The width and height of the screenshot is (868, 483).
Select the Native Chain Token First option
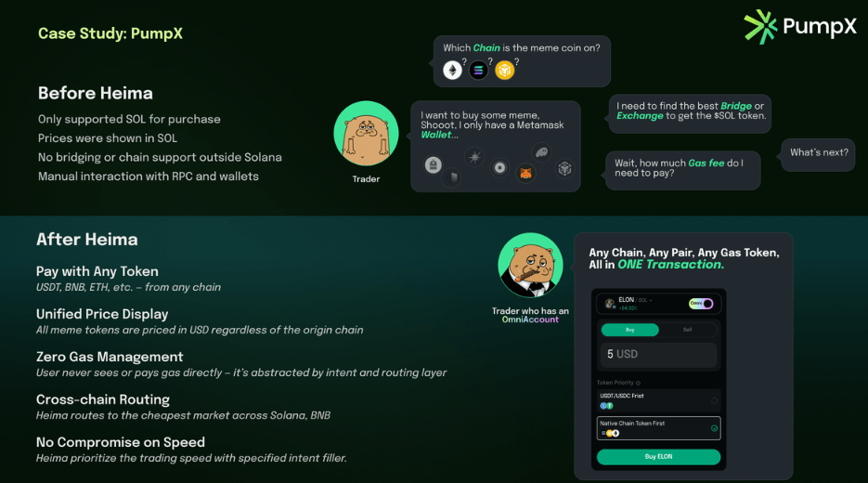coord(659,428)
